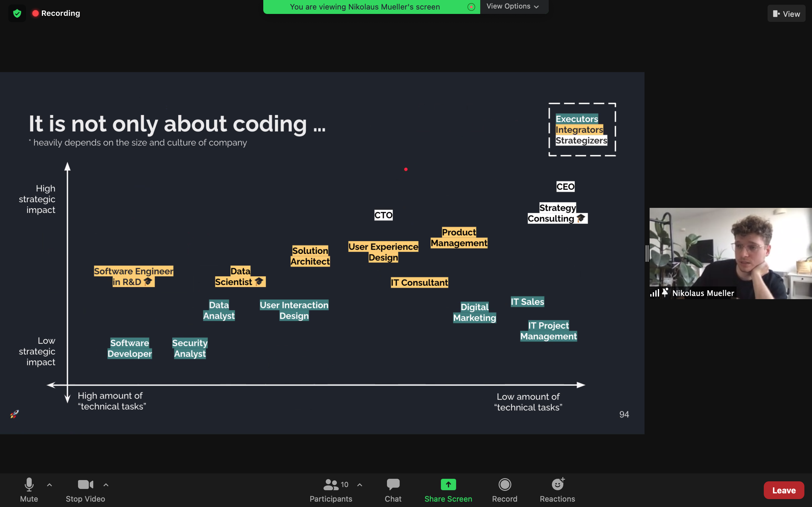Click the red Recording indicator
Image resolution: width=812 pixels, height=507 pixels.
56,13
